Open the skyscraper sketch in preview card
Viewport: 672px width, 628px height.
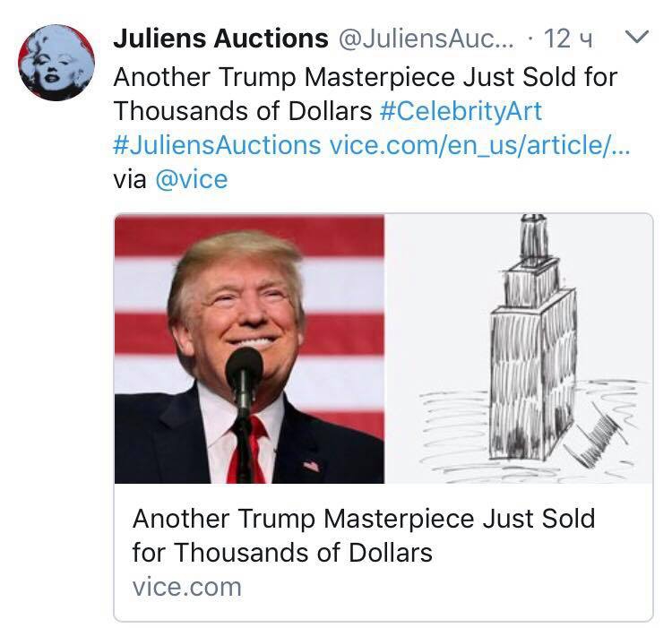(518, 348)
